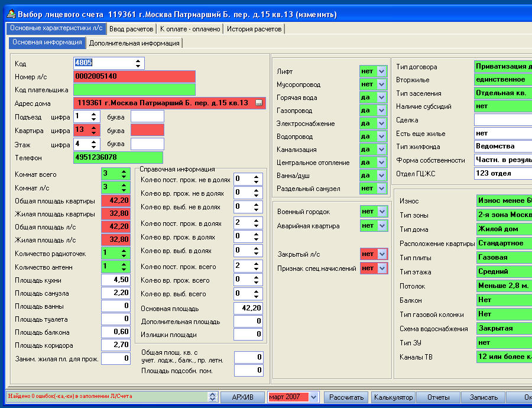Click the Излишки площади field

[x=248, y=334]
